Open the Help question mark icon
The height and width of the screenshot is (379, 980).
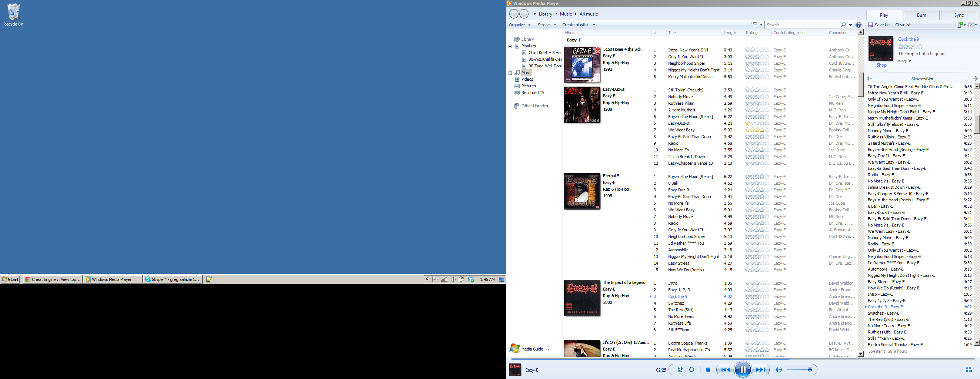858,24
